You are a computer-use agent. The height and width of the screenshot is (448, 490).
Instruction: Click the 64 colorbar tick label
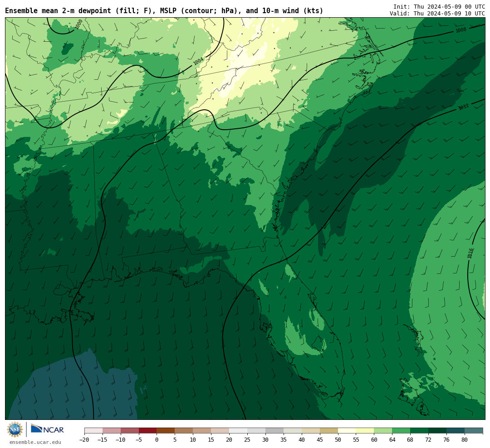[392, 440]
